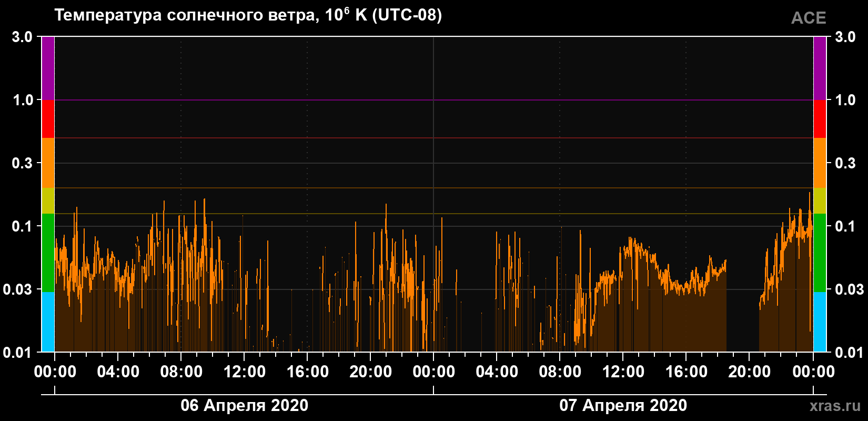Click the 0.03 value on the left axis
Viewport: 868px width, 421px height.
(18, 289)
